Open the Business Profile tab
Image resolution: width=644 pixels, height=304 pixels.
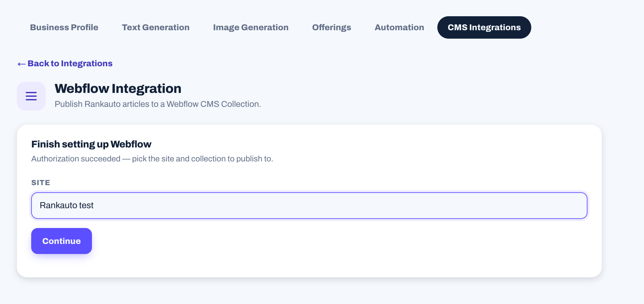point(64,27)
